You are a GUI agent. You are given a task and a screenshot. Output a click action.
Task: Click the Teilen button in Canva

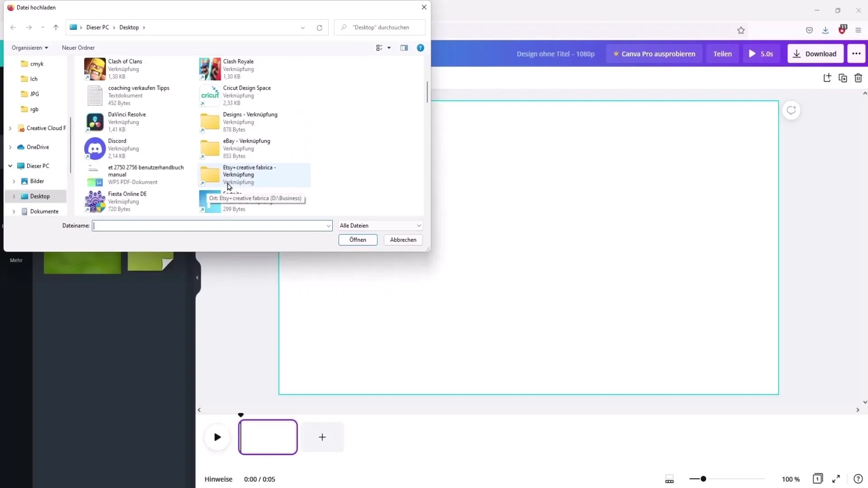tap(722, 54)
